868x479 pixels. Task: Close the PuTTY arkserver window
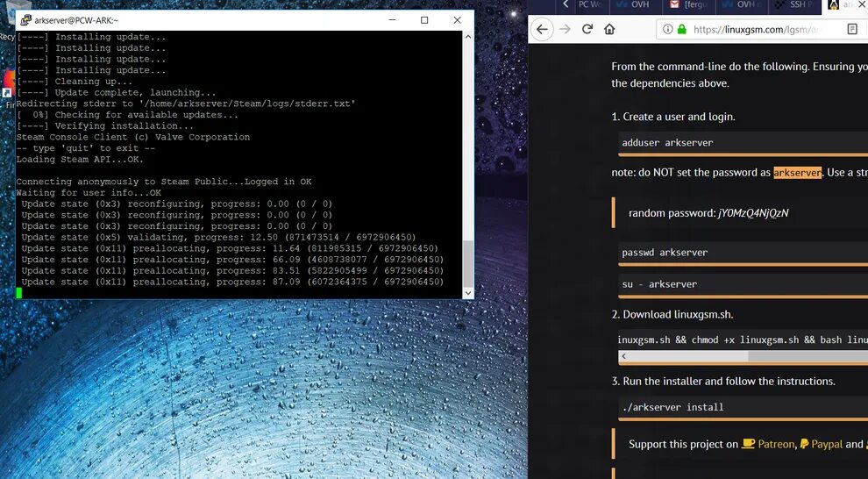click(458, 20)
